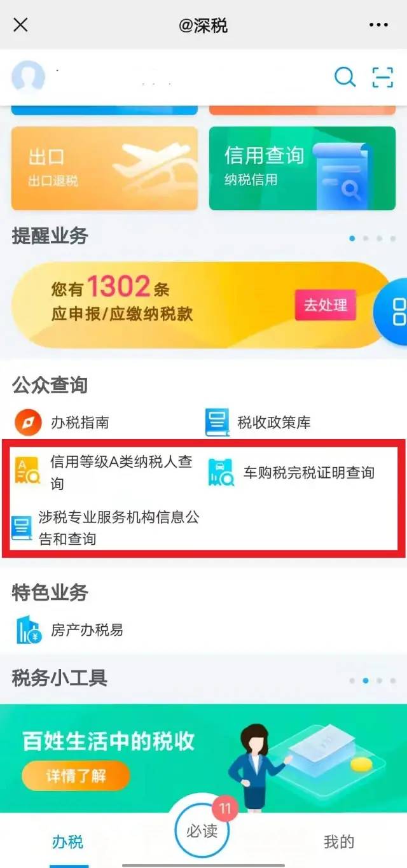Tap the 房产办税易 building icon
The image size is (407, 868).
click(x=28, y=630)
